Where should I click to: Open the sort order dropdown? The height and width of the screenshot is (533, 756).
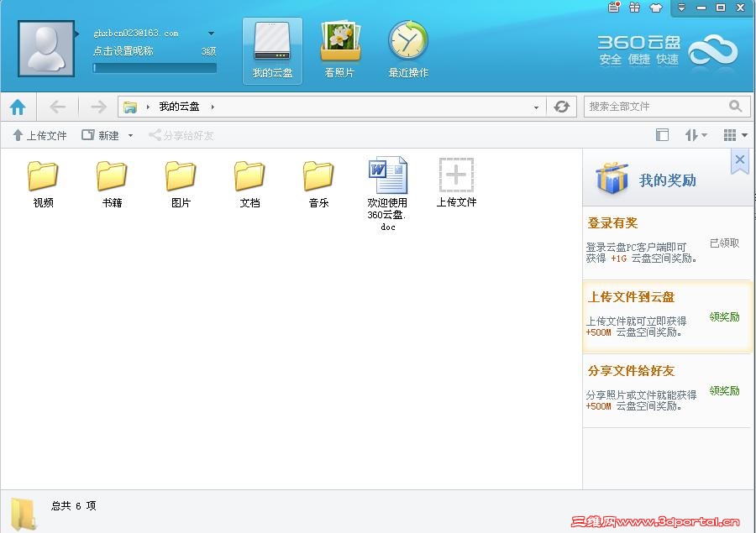696,135
